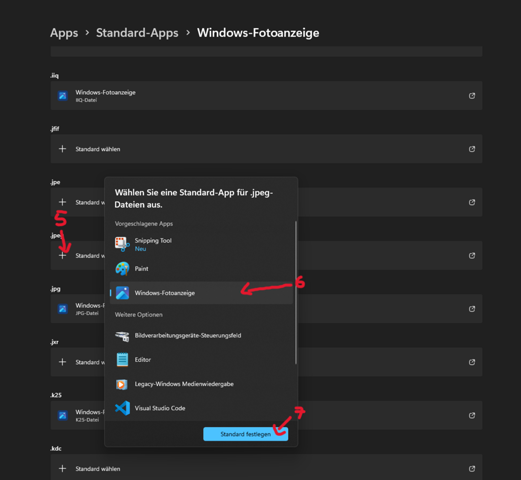521x480 pixels.
Task: Click the Editor notepad icon
Action: click(x=122, y=360)
